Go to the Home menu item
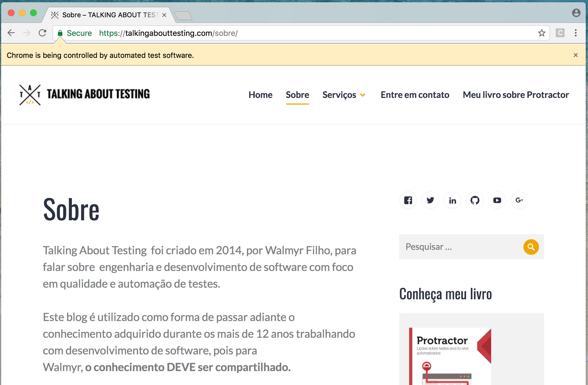 [260, 95]
